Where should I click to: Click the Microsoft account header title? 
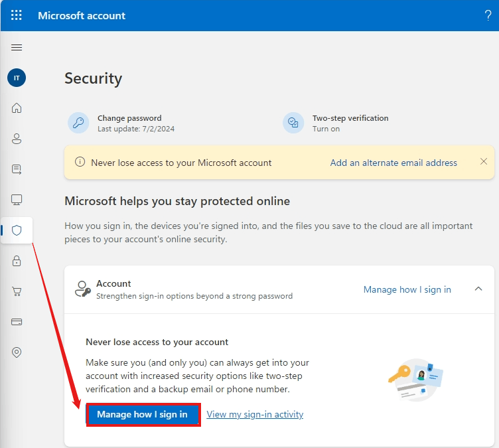pos(82,16)
